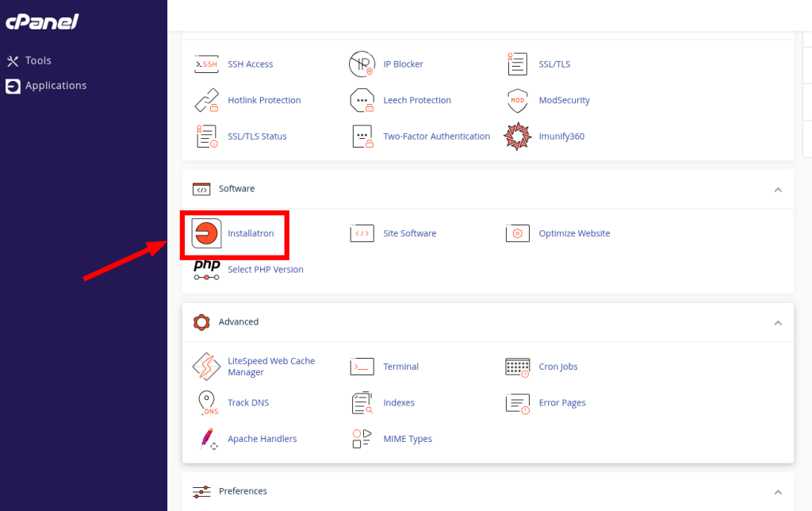Select Tools in the sidebar menu
The height and width of the screenshot is (511, 812).
pyautogui.click(x=38, y=60)
